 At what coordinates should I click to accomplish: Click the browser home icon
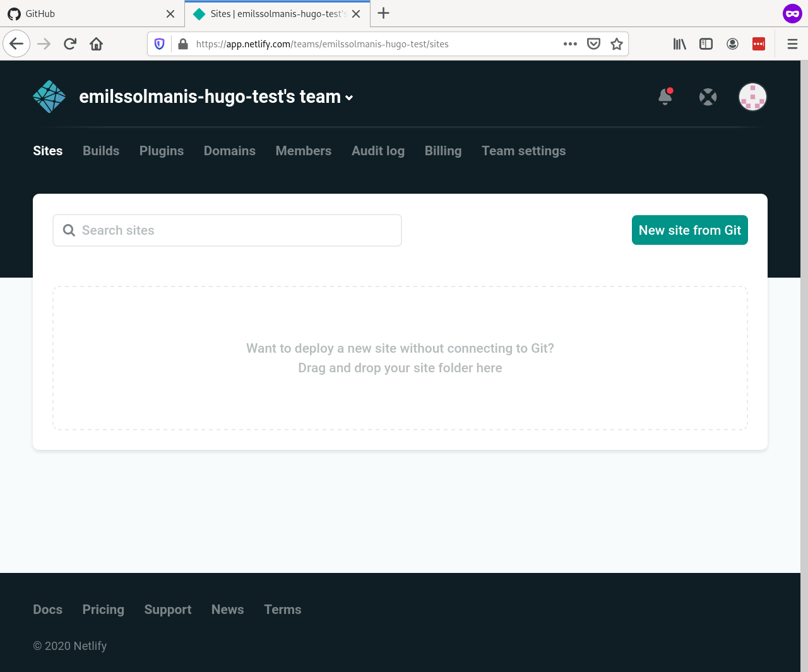(x=96, y=44)
